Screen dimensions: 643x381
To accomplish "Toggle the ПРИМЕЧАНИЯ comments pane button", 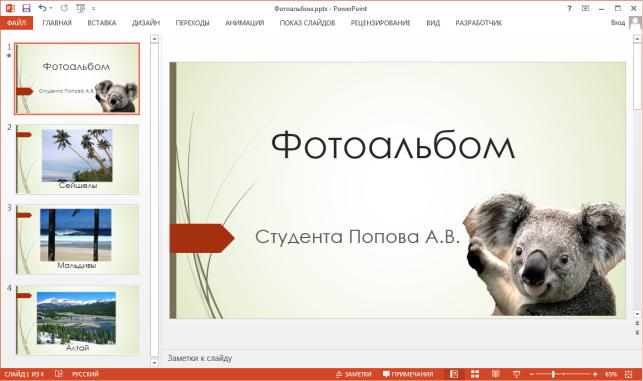I will tap(408, 374).
